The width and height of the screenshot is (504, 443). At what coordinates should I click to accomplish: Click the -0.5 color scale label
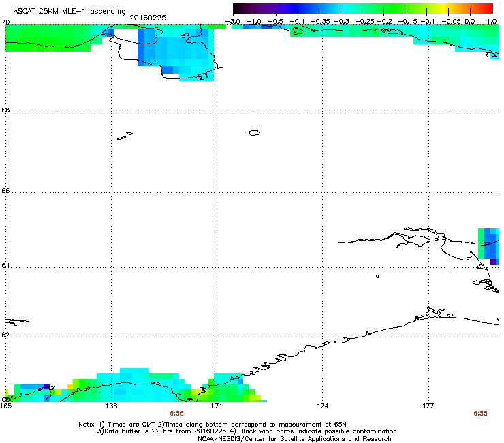(275, 22)
